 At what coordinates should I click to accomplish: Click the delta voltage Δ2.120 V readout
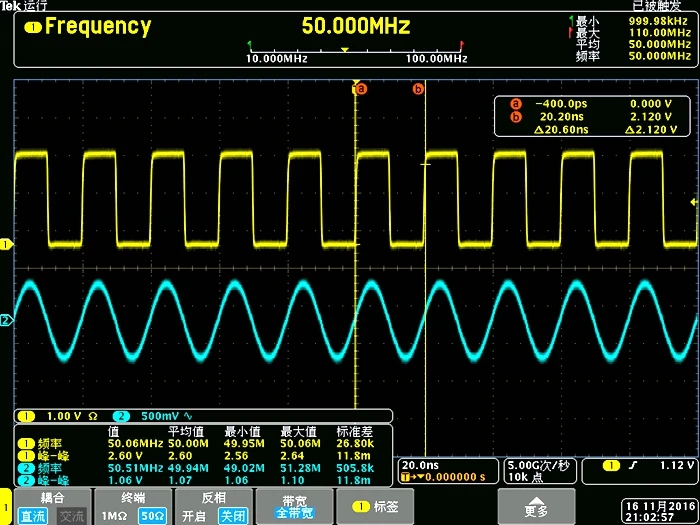[651, 130]
